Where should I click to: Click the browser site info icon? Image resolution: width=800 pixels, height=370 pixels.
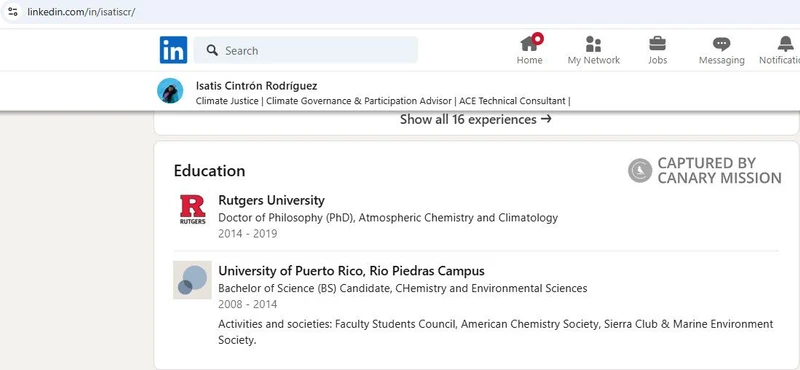coord(13,12)
